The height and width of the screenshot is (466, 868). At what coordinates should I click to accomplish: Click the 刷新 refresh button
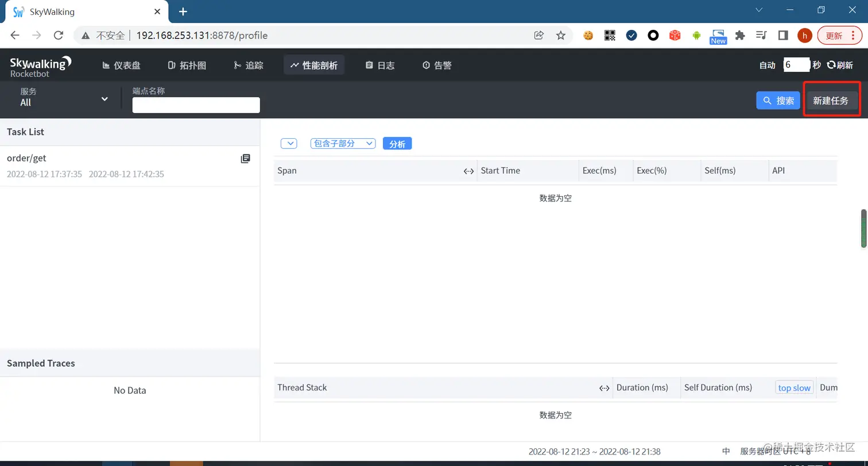840,65
